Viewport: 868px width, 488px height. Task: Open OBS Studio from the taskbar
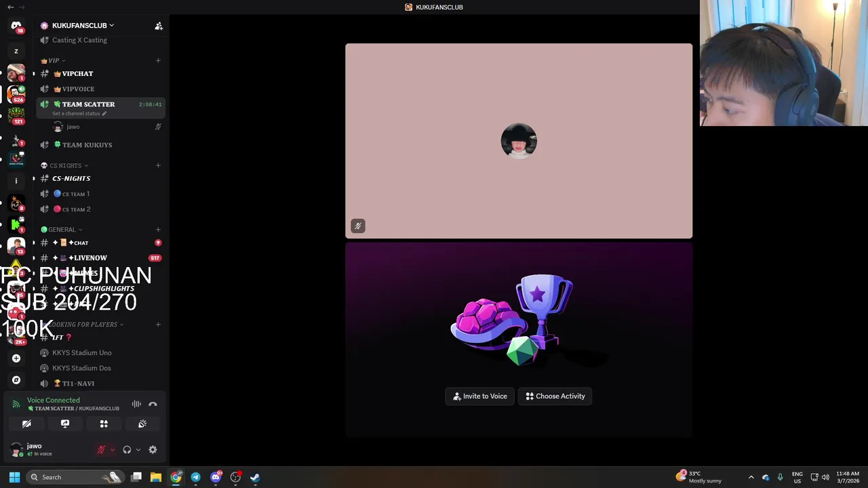[235, 477]
